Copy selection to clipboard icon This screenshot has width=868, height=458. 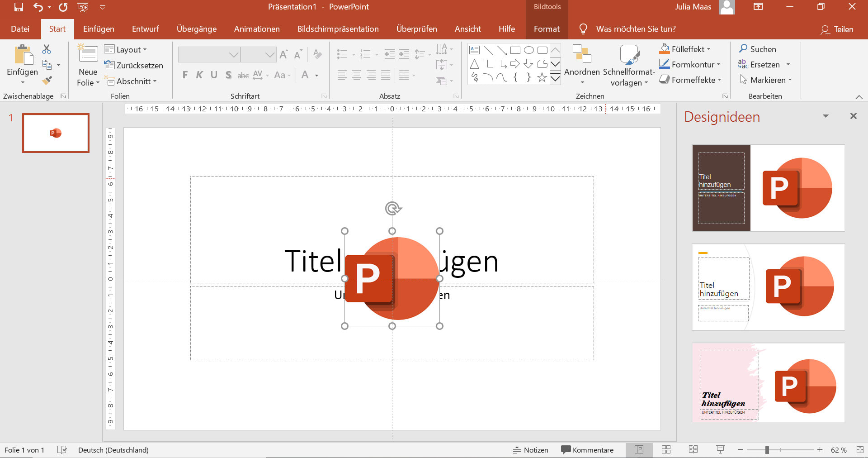click(47, 65)
